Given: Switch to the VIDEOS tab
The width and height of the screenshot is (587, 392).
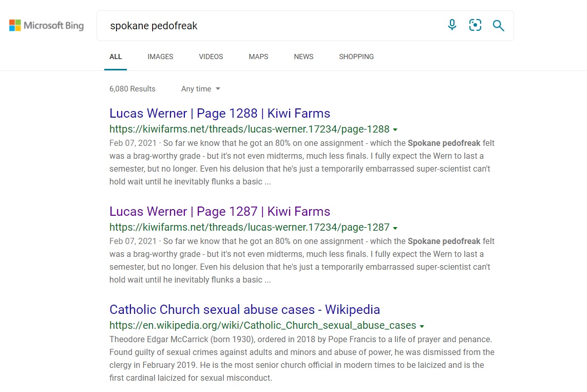Looking at the screenshot, I should pyautogui.click(x=211, y=57).
